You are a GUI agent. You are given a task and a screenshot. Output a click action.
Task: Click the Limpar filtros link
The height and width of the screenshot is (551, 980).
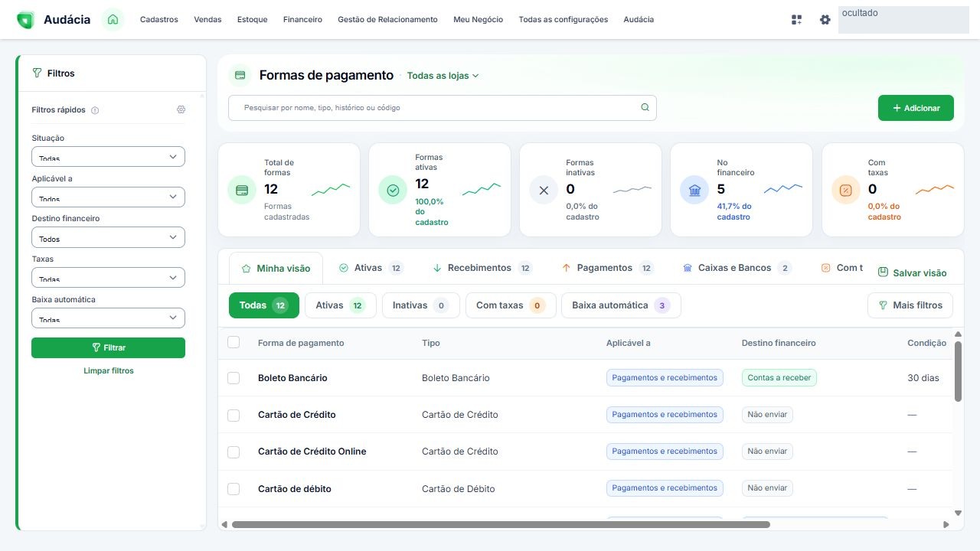tap(109, 371)
